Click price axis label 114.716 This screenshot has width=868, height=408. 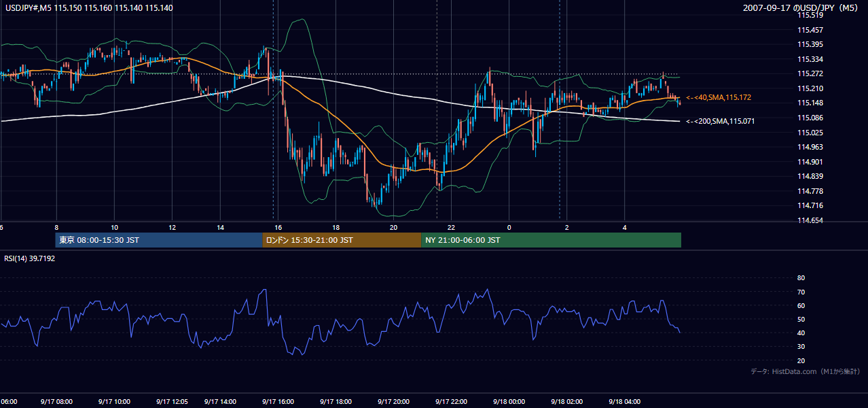(810, 205)
